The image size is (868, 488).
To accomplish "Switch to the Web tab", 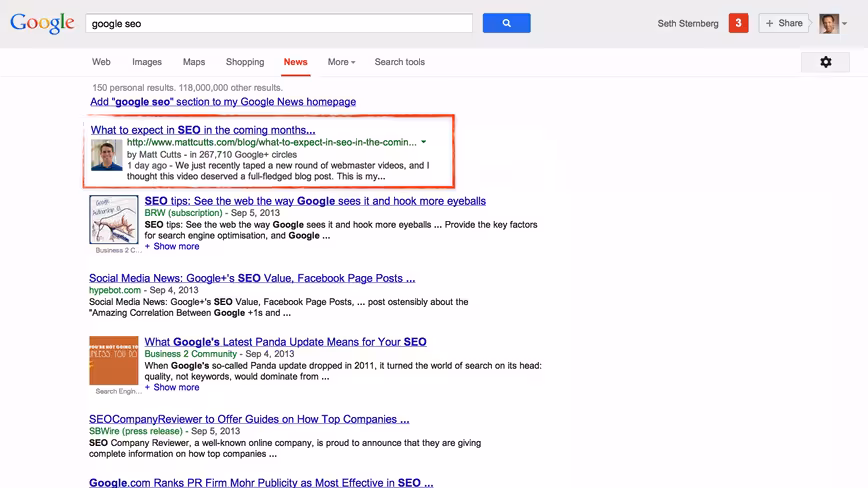I will [101, 62].
